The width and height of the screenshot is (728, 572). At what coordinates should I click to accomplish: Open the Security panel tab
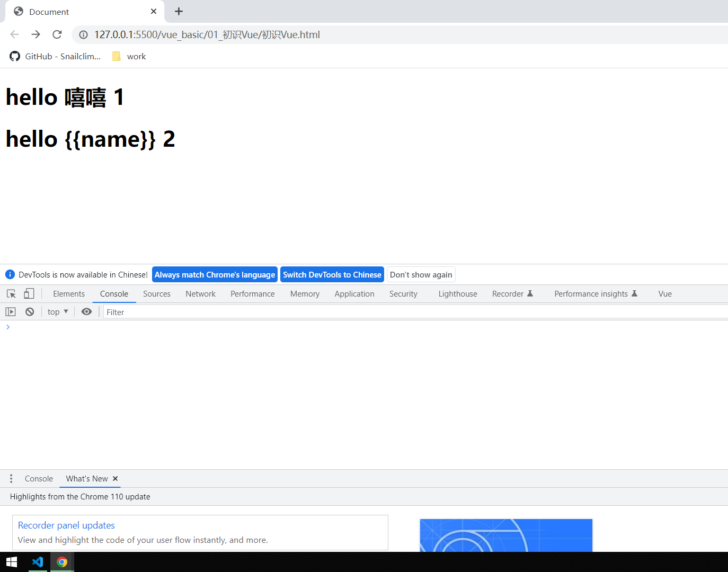pyautogui.click(x=403, y=294)
